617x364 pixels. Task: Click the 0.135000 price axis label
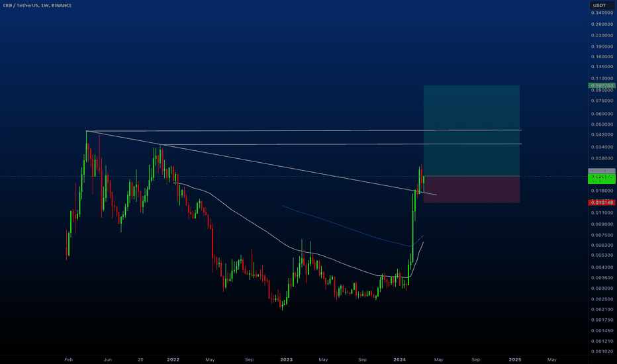(602, 66)
